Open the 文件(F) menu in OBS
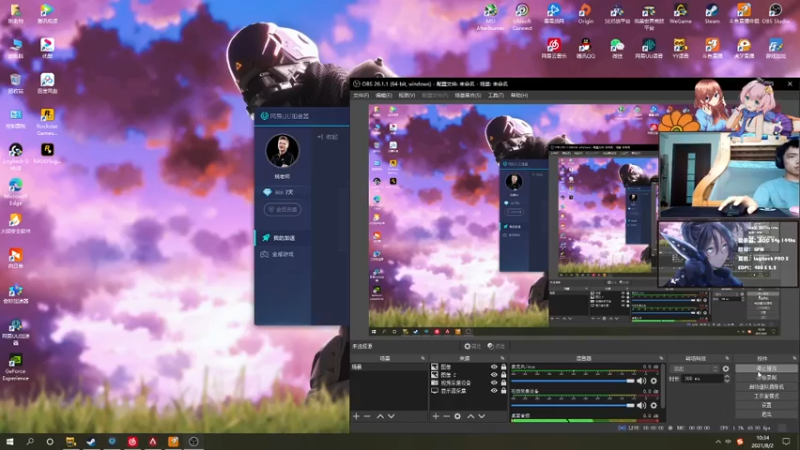 [x=361, y=95]
